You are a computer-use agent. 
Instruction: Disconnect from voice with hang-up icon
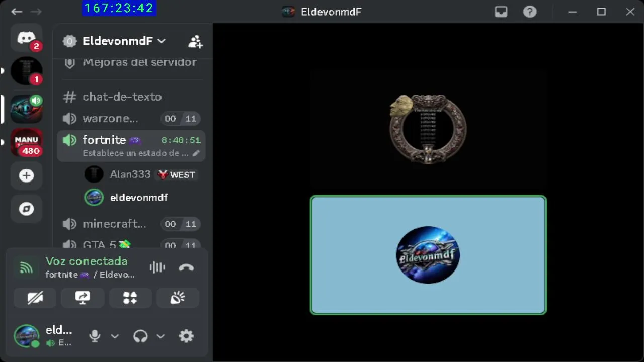tap(186, 267)
